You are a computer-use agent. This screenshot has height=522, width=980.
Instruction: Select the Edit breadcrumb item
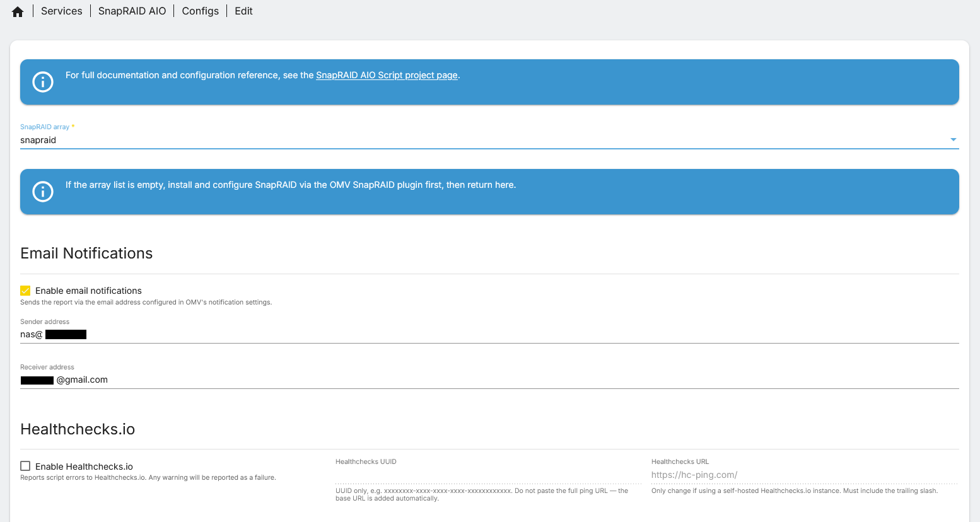point(243,11)
